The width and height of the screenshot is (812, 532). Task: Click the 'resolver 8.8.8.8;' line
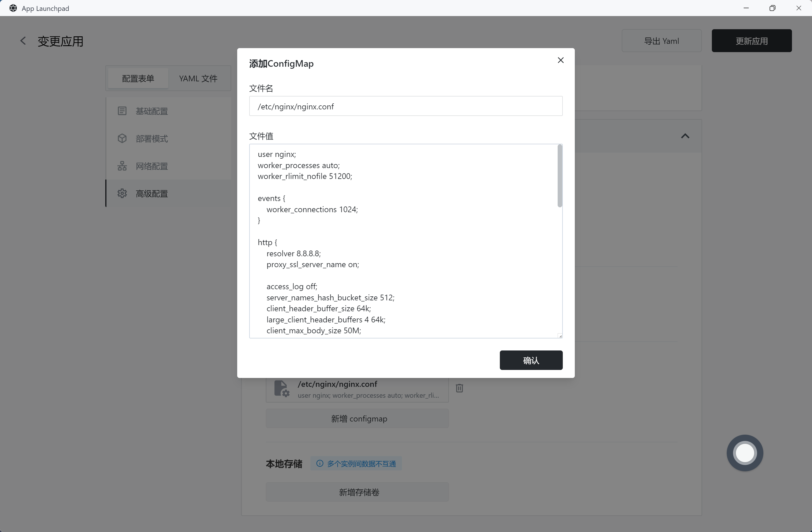pos(293,253)
